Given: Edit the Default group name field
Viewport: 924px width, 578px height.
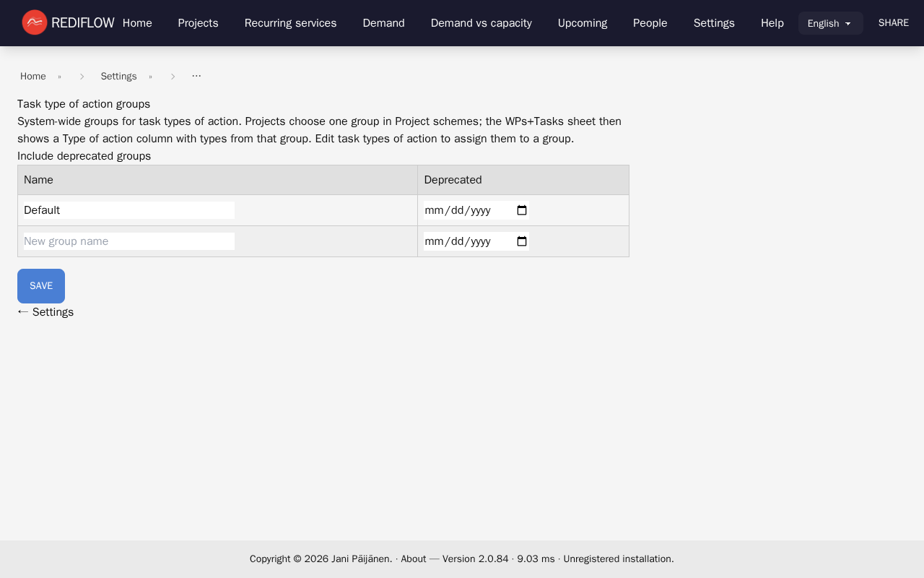Looking at the screenshot, I should tap(129, 210).
